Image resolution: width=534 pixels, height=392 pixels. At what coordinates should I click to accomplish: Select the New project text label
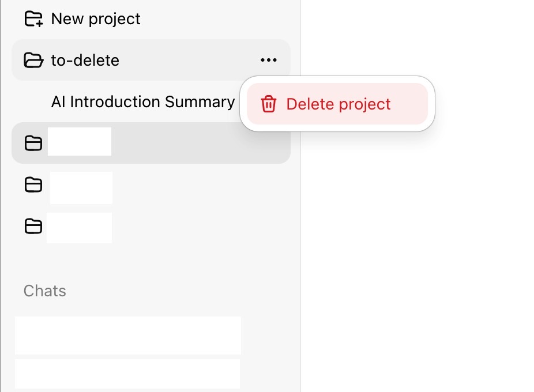click(95, 18)
